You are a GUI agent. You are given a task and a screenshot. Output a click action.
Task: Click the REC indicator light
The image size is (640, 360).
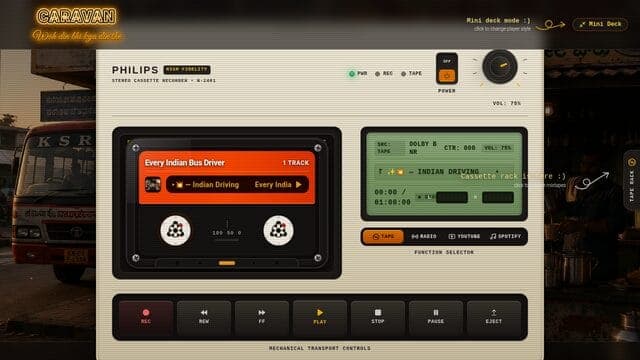point(378,74)
